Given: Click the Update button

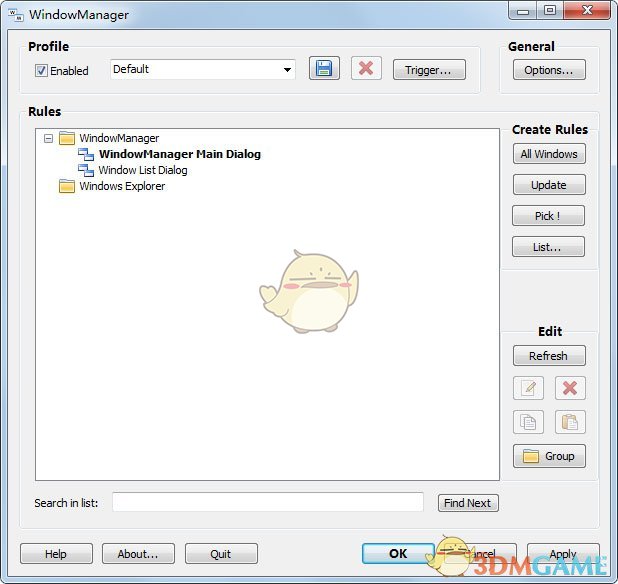Looking at the screenshot, I should 549,185.
